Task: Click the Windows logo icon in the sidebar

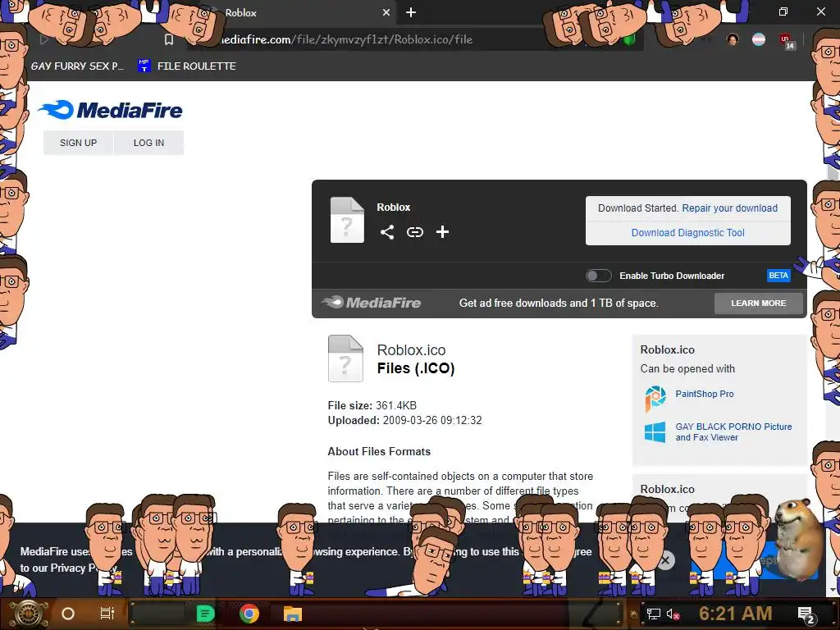Action: point(655,432)
